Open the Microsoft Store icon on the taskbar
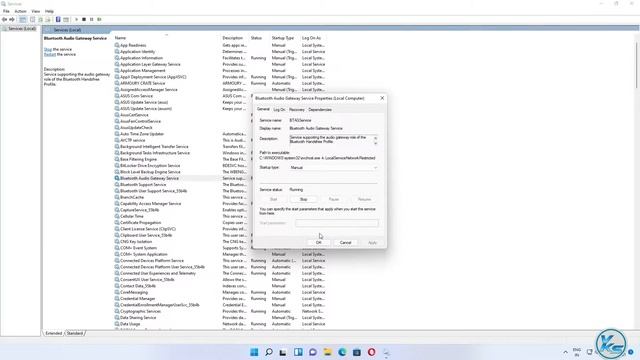This screenshot has height=360, width=640. [357, 352]
